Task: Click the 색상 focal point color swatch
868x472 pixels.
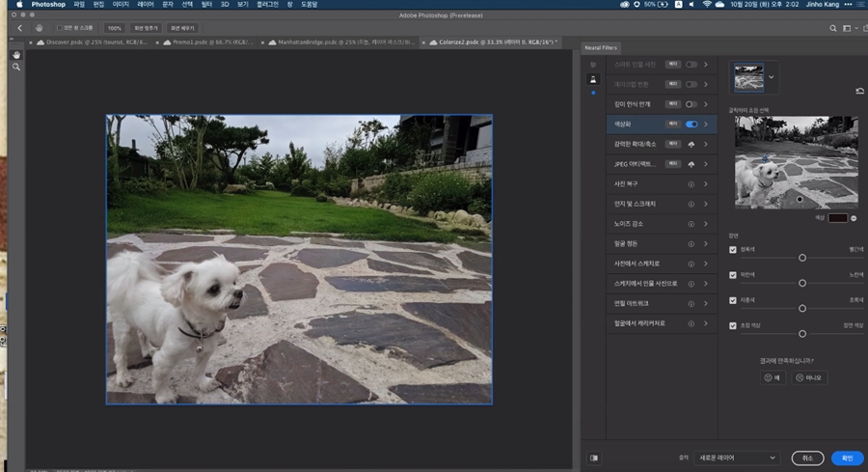Action: pos(837,218)
